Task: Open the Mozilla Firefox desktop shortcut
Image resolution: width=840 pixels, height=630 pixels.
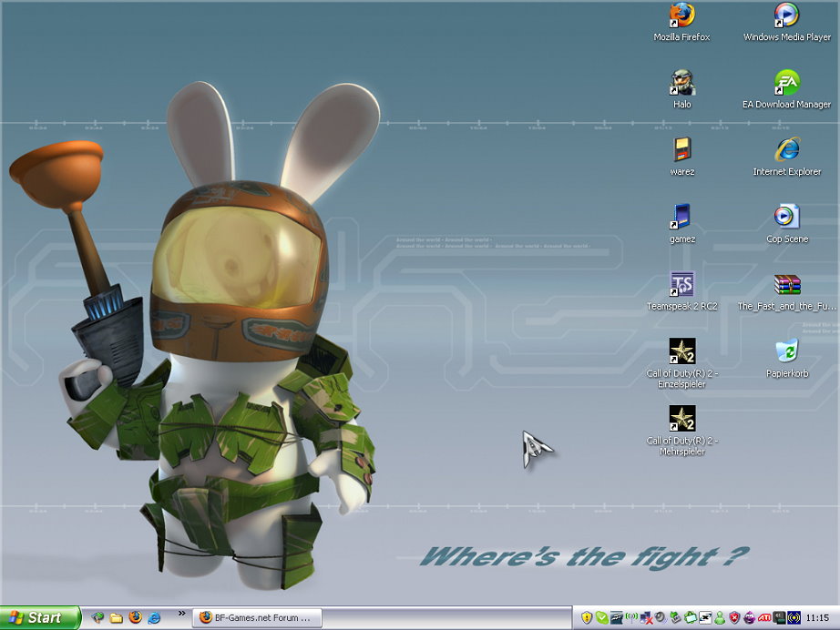Action: 681,23
